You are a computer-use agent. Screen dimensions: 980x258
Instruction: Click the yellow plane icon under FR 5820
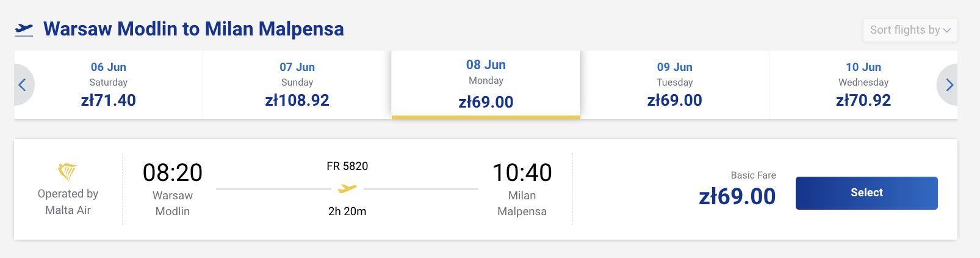[347, 189]
